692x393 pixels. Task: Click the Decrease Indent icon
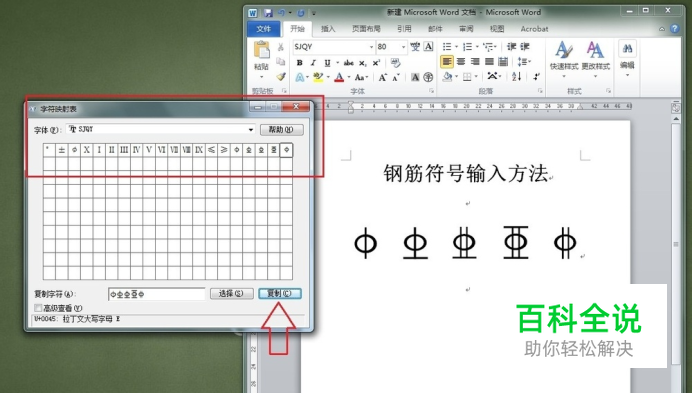tap(511, 47)
